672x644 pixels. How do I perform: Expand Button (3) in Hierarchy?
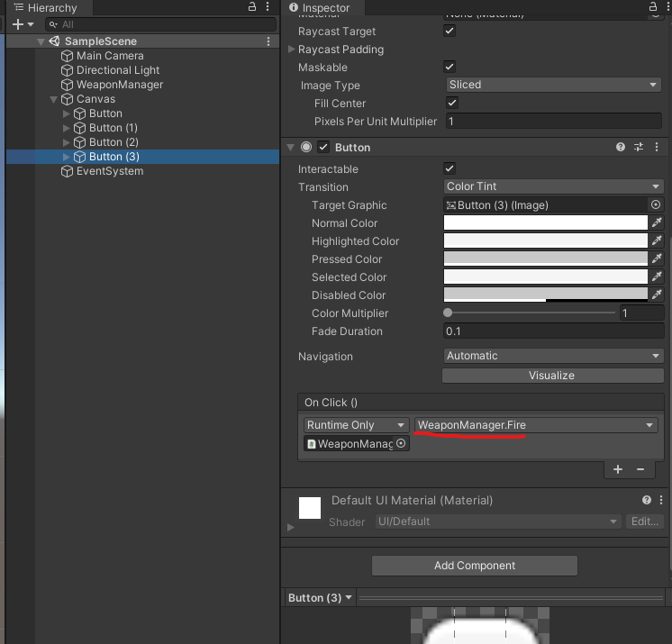(x=66, y=157)
